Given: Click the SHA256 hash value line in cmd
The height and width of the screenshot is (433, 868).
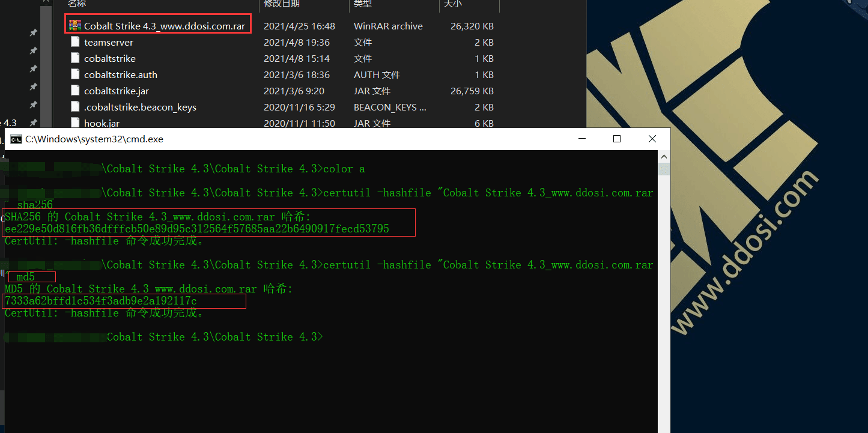Looking at the screenshot, I should (197, 229).
